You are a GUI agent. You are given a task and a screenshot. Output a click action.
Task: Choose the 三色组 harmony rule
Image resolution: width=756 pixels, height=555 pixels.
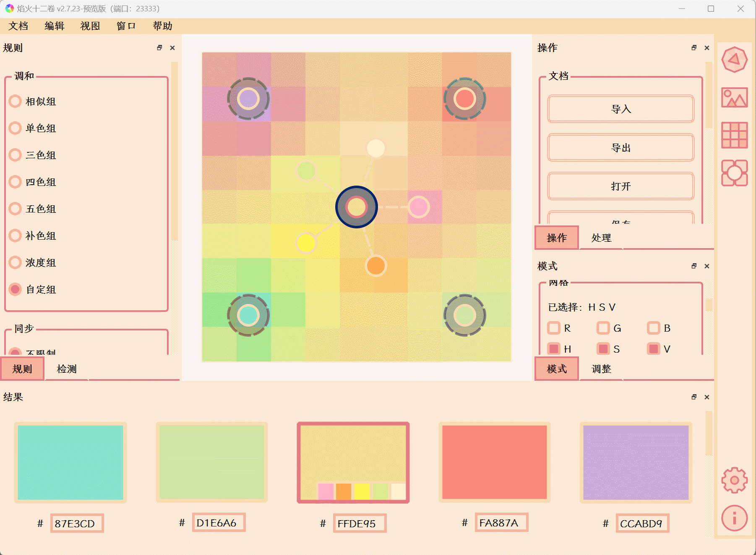coord(16,155)
